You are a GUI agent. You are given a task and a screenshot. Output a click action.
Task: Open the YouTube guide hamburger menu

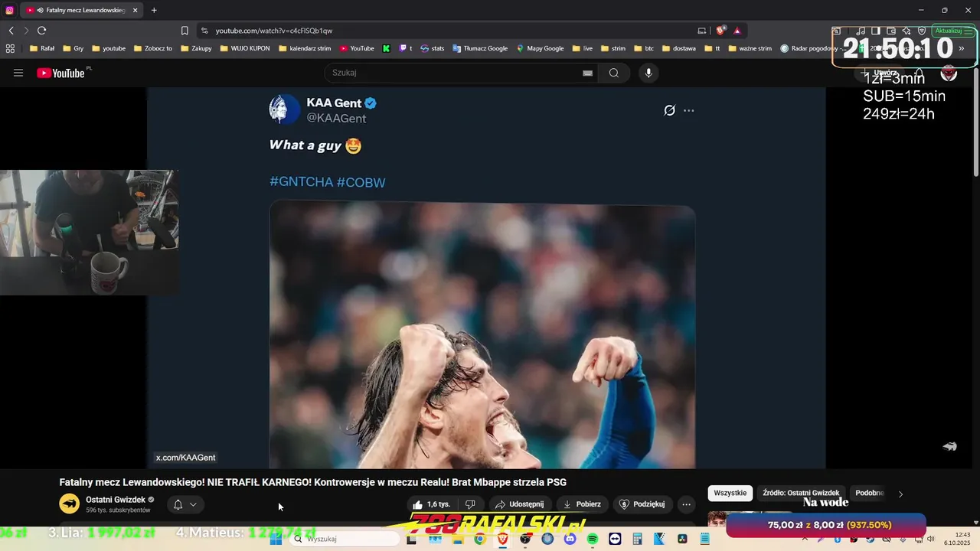18,73
